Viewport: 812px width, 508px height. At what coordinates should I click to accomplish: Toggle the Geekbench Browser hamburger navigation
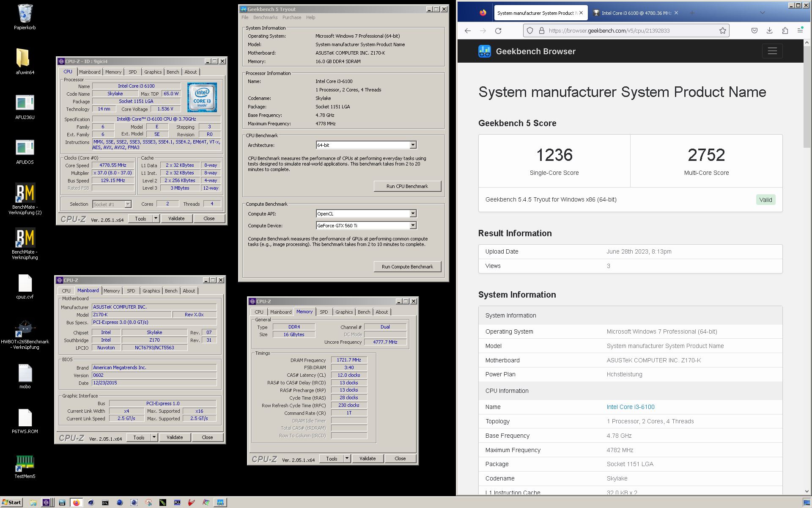(x=772, y=51)
